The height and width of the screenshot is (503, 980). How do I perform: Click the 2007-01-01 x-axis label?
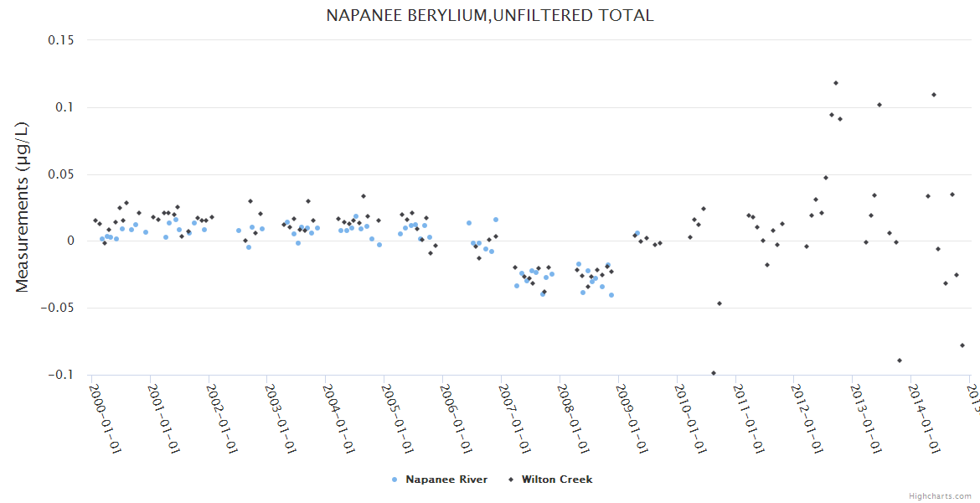point(514,419)
